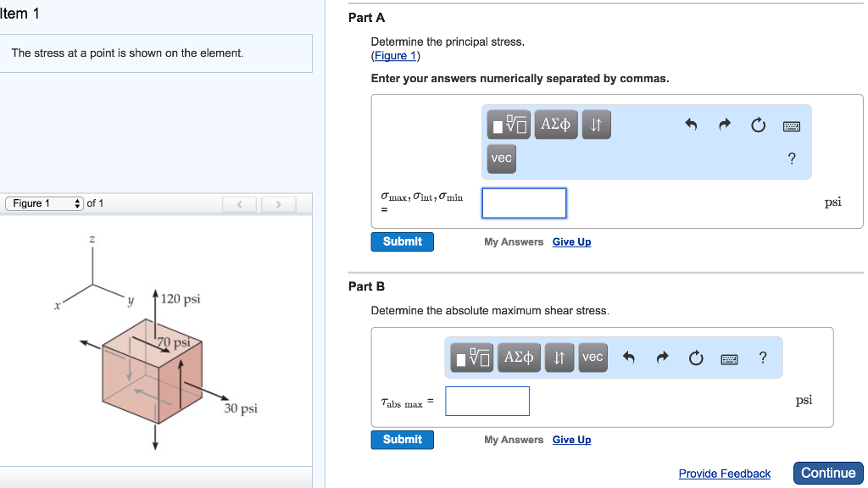
Task: Open the math template icon in Part A toolbar
Action: (506, 124)
